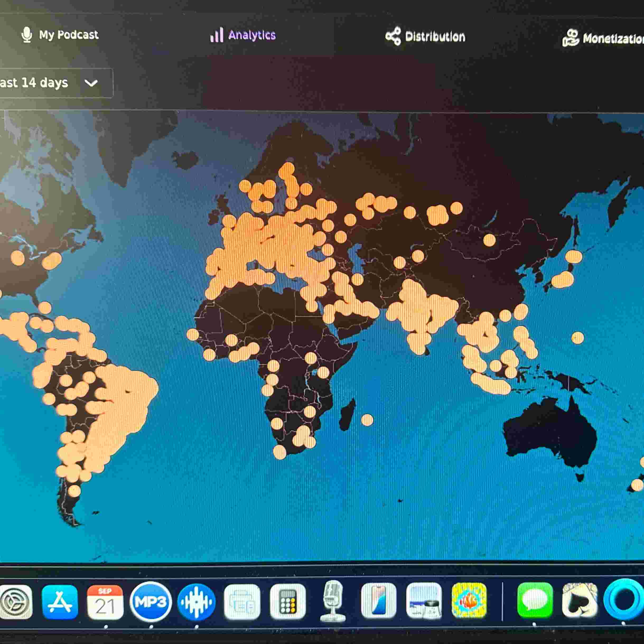Click the Analytics bar chart icon

(217, 35)
